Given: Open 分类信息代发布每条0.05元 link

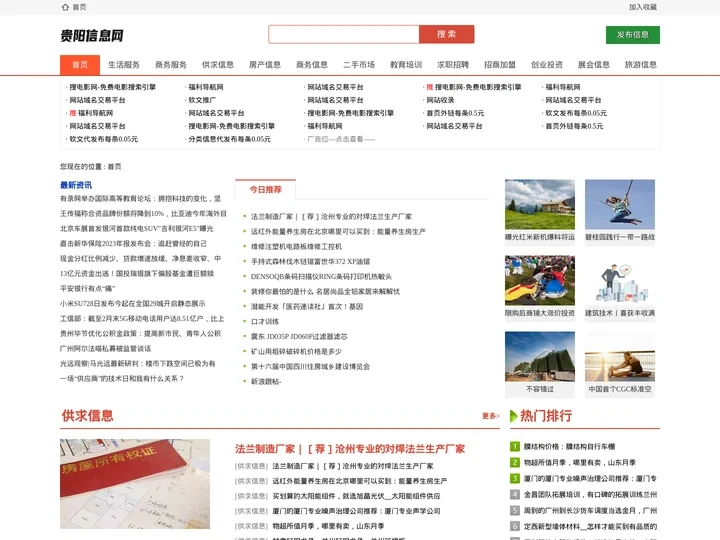Looking at the screenshot, I should [x=230, y=139].
